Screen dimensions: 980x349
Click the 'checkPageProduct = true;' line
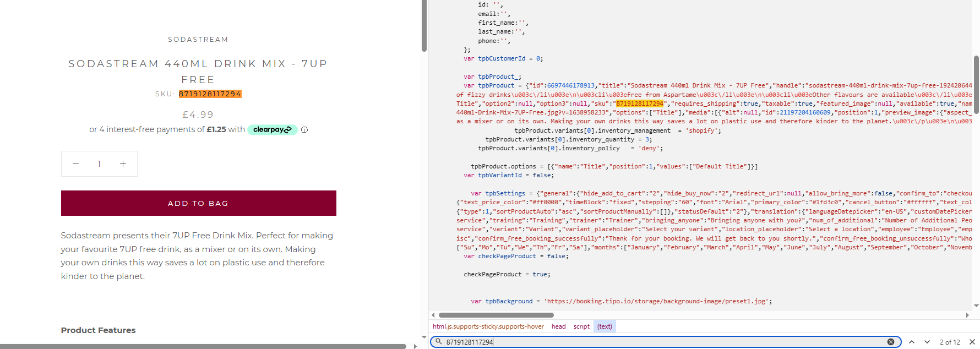click(507, 274)
